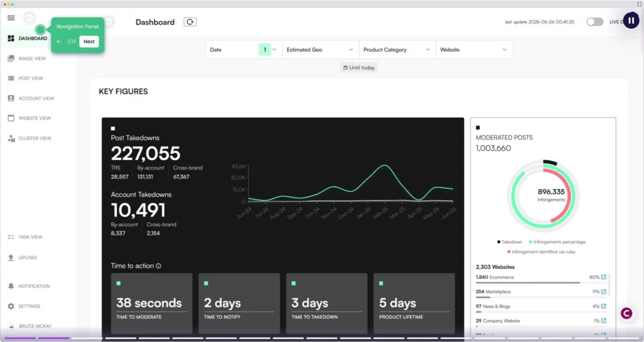Select the Post View sidebar icon
The image size is (644, 342).
point(31,78)
